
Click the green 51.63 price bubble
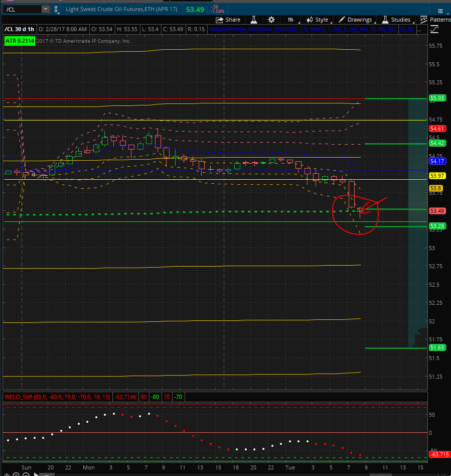(x=437, y=347)
